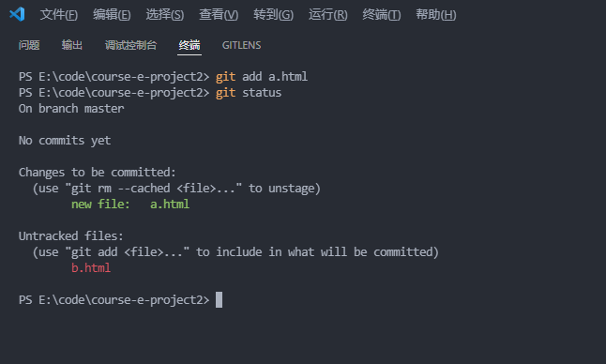
Task: Open the 文件(F) menu
Action: tap(59, 15)
